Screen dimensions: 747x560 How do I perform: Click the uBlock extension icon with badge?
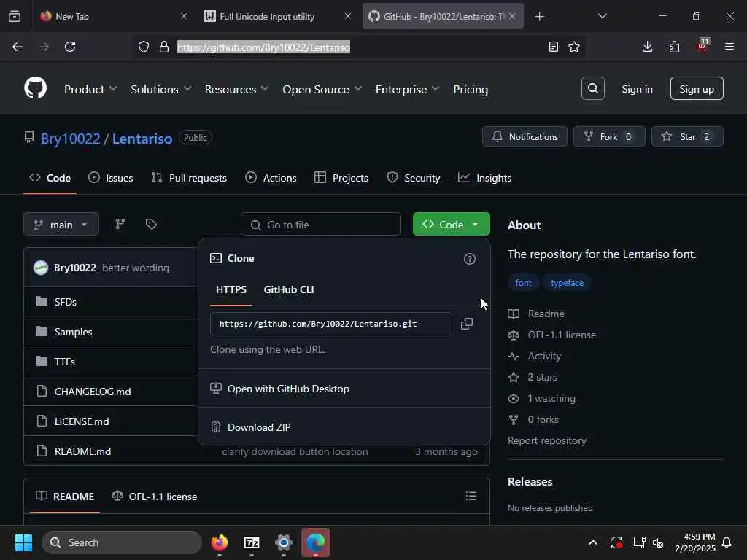(x=702, y=46)
